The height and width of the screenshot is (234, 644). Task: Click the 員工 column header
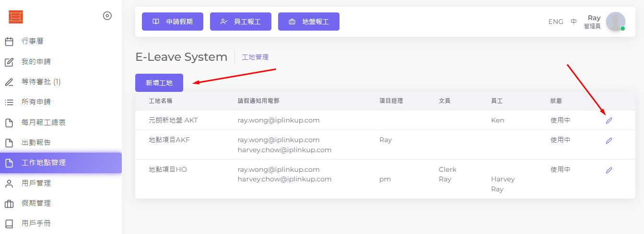click(497, 101)
